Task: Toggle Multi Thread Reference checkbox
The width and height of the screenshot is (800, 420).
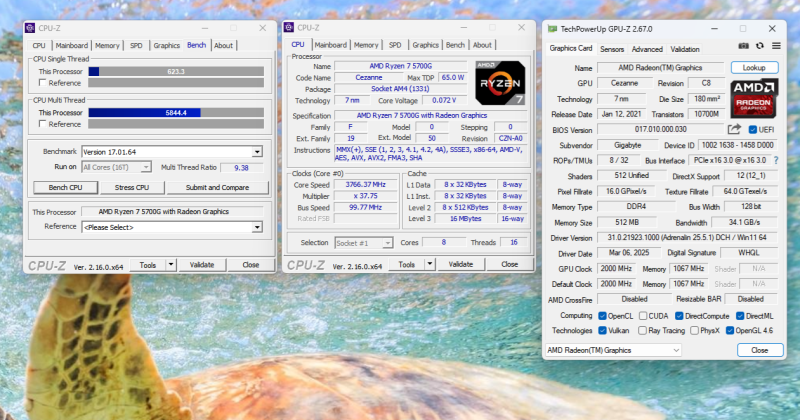Action: coord(43,124)
